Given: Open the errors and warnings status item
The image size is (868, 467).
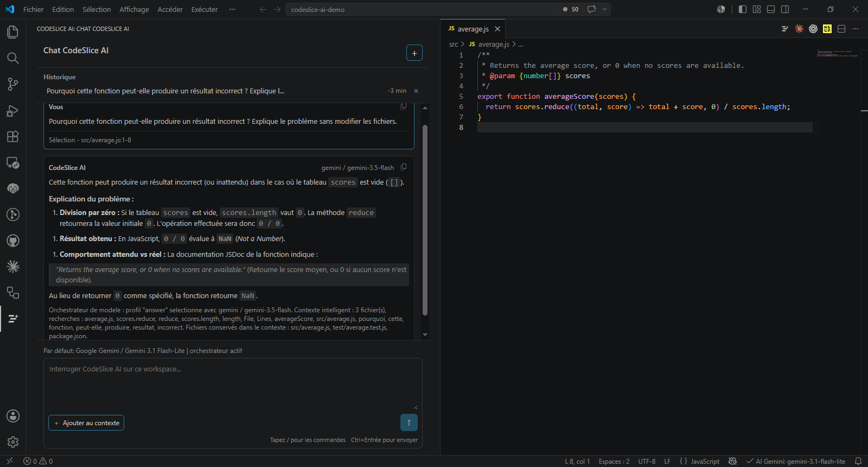Looking at the screenshot, I should pos(38,462).
